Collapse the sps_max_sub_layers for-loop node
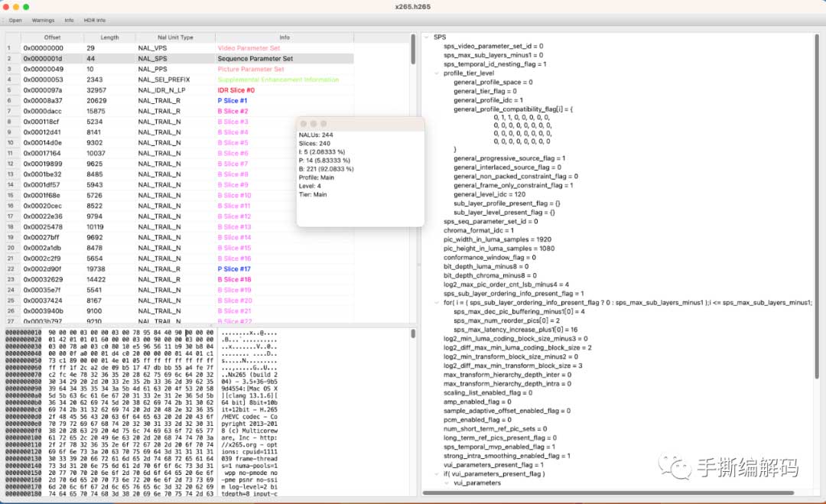Screen dimensions: 826x504 click(x=437, y=303)
